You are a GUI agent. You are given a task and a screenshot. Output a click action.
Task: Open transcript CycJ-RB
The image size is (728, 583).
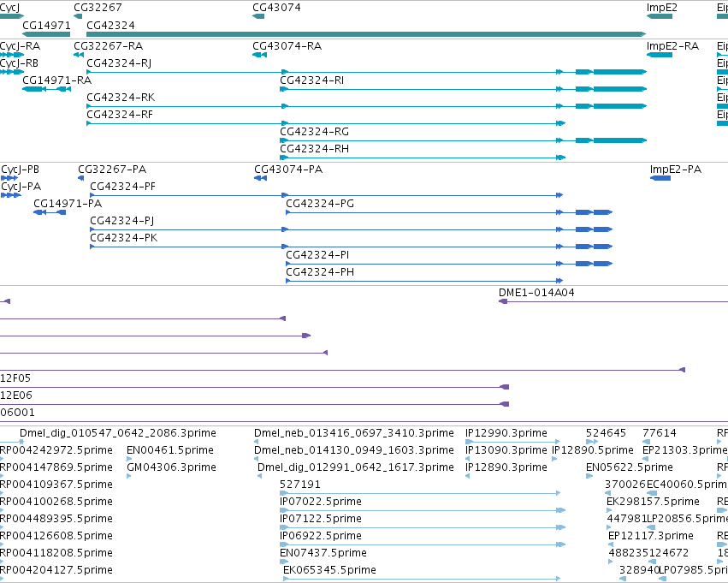click(x=19, y=63)
